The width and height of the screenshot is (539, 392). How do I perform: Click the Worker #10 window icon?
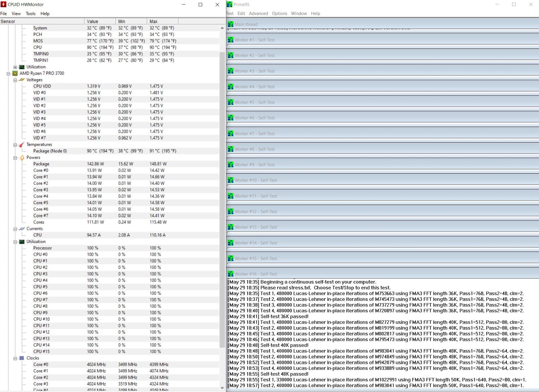(231, 180)
